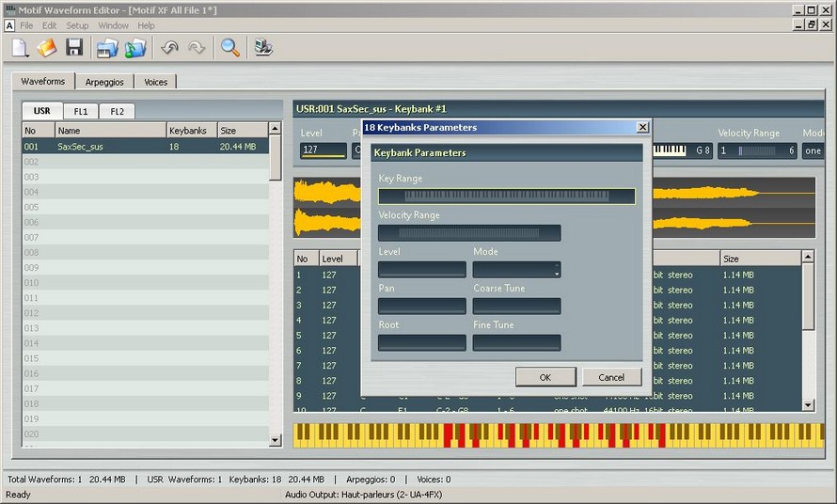This screenshot has height=504, width=837.
Task: Switch to the Arpeggios tab
Action: (x=104, y=82)
